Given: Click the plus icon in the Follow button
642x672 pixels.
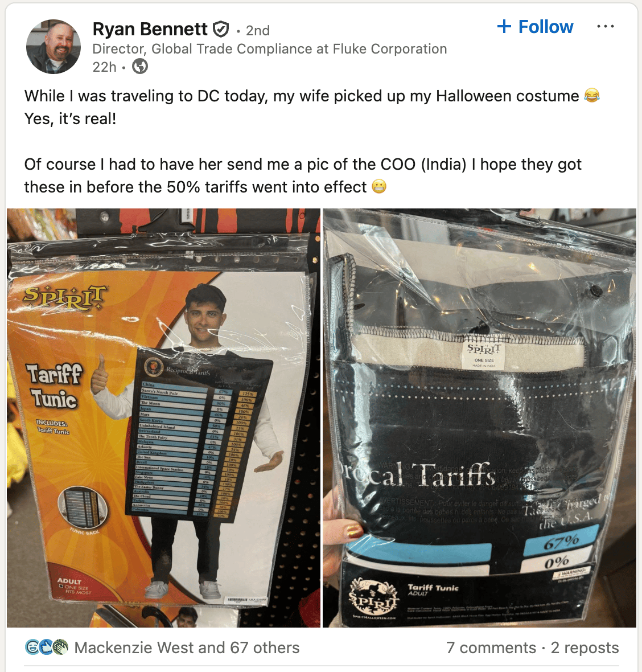Looking at the screenshot, I should coord(504,27).
